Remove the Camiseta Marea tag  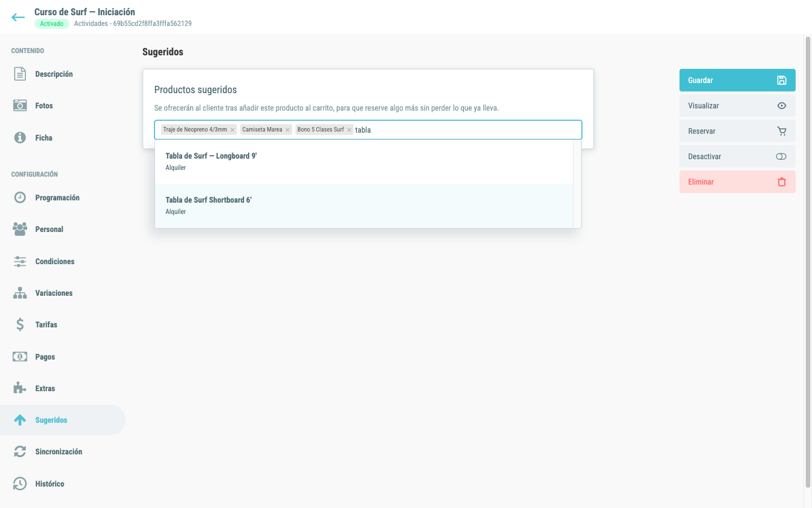[288, 130]
